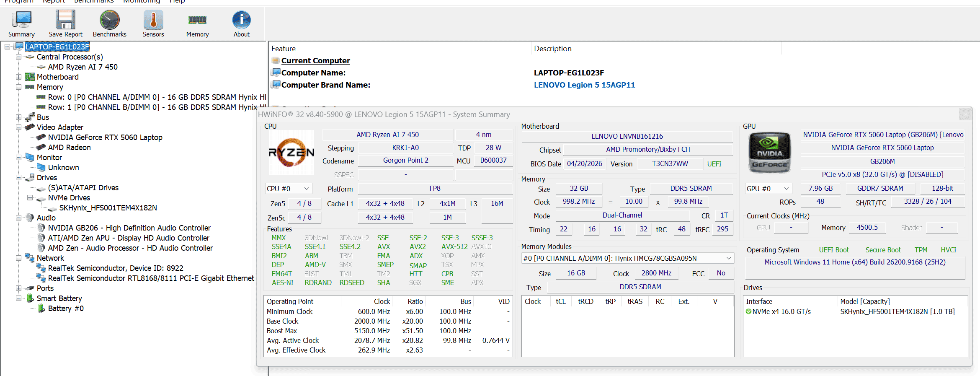Collapse the LAPTOP-EG1L023F root node

(x=8, y=47)
